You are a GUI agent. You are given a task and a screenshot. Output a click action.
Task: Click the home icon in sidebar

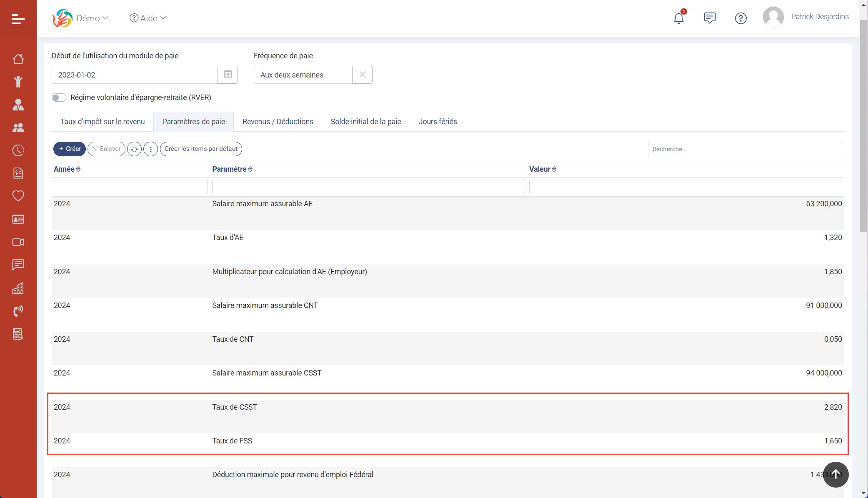coord(18,59)
